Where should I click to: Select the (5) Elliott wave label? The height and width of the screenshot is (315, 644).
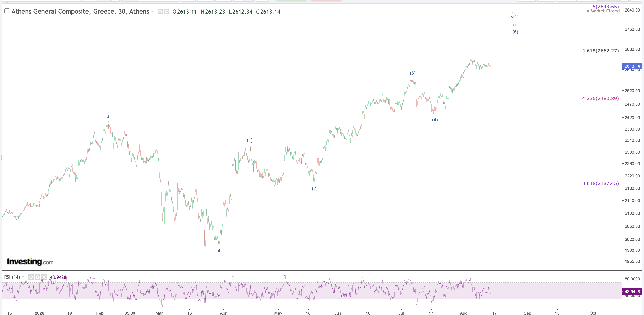[x=515, y=32]
